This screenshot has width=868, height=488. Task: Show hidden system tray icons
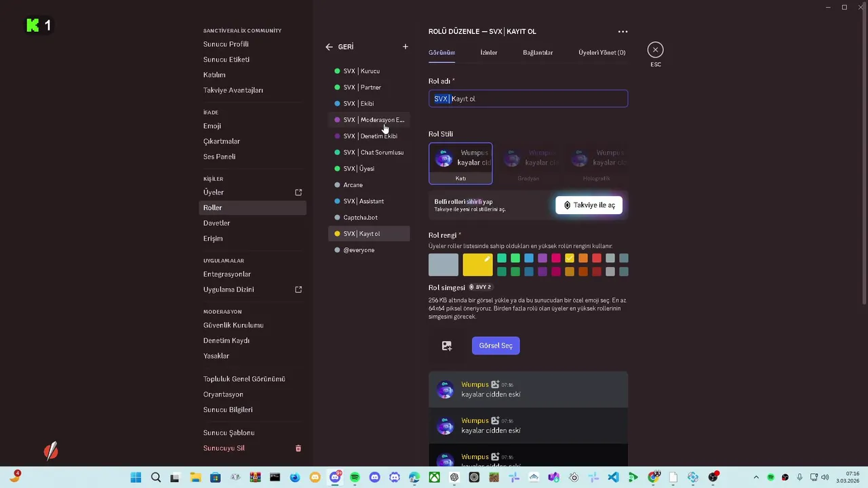point(756,478)
